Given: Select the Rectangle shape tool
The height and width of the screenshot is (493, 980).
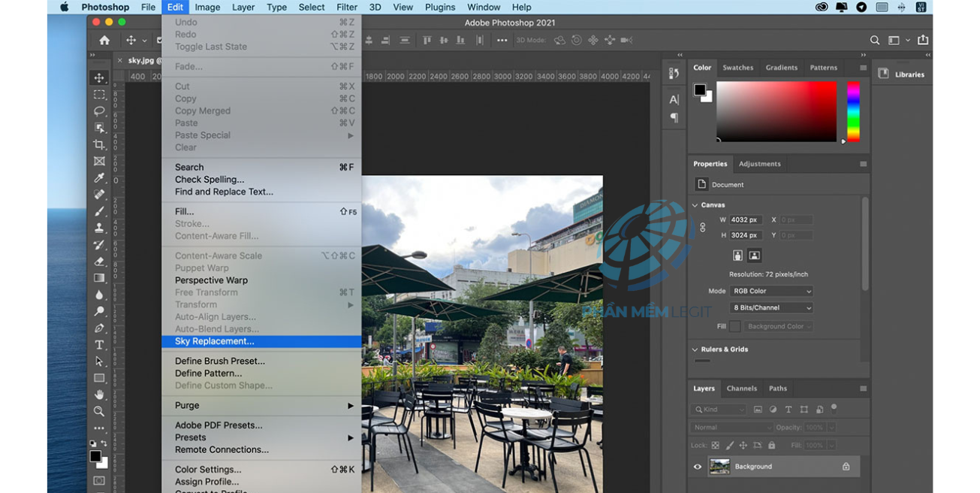Looking at the screenshot, I should click(x=99, y=378).
